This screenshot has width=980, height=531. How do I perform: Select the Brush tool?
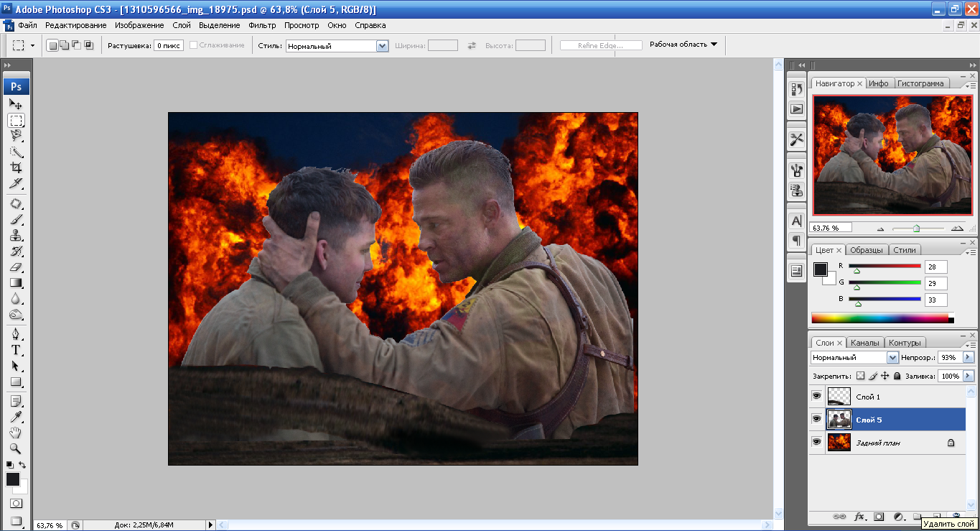click(16, 220)
